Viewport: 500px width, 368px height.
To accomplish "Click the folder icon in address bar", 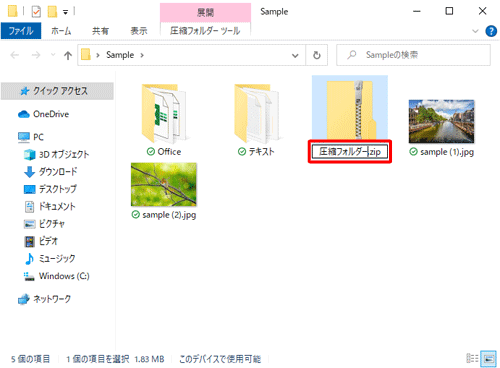I will pyautogui.click(x=86, y=55).
